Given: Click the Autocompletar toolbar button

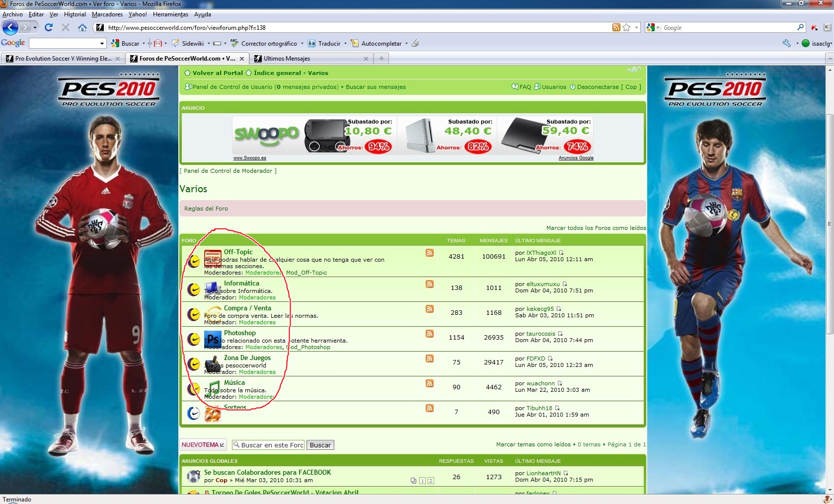Looking at the screenshot, I should (x=376, y=43).
